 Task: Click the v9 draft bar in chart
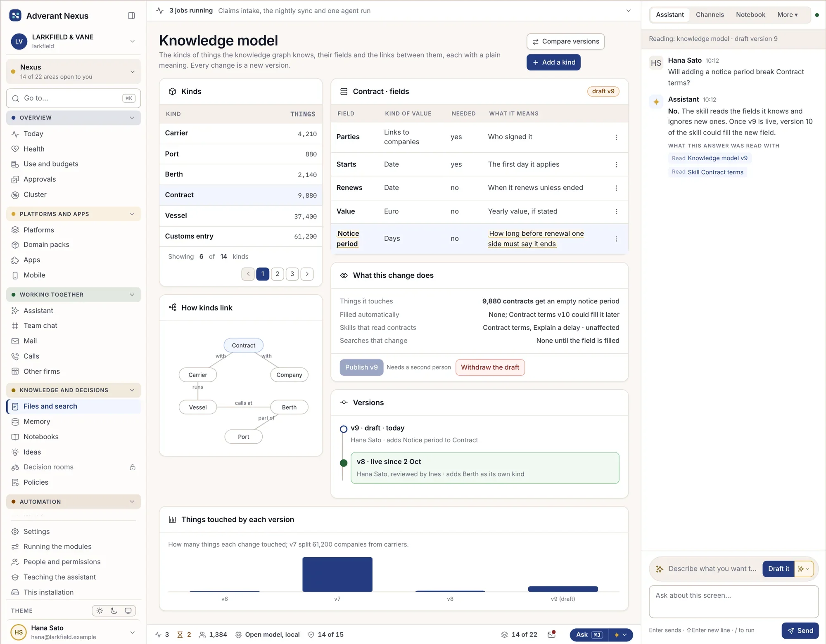pyautogui.click(x=563, y=589)
